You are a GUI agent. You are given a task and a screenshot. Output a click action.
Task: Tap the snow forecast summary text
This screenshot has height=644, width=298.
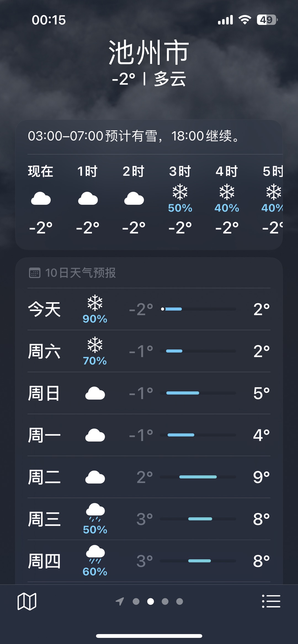click(x=134, y=136)
